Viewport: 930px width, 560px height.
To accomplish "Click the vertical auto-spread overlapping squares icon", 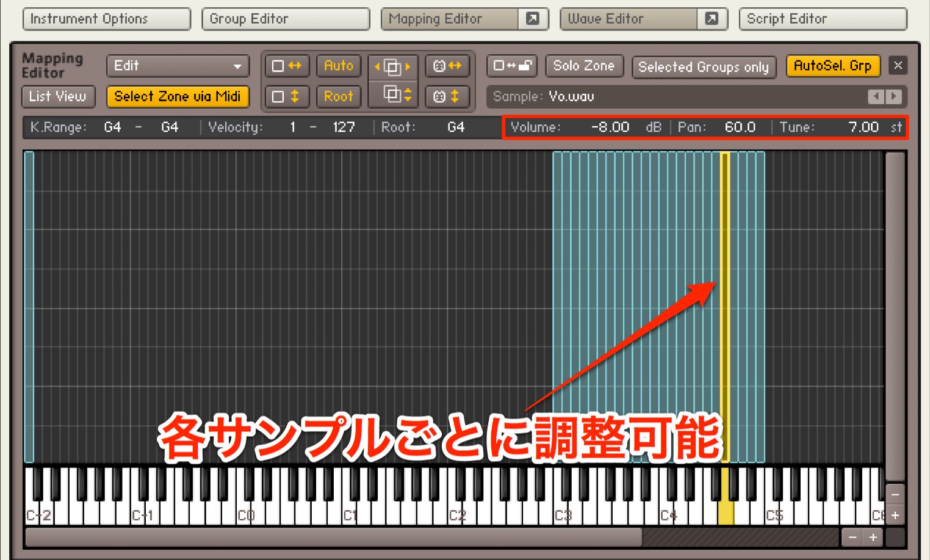I will tap(393, 95).
